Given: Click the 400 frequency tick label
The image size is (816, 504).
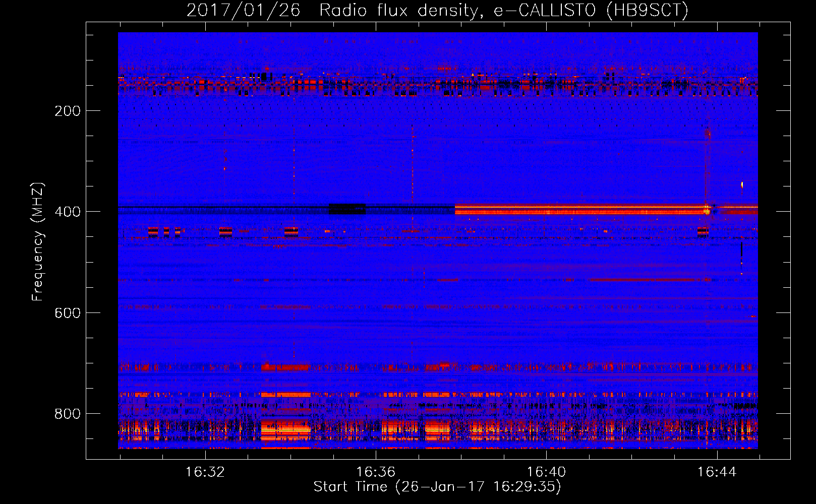Looking at the screenshot, I should click(x=68, y=212).
